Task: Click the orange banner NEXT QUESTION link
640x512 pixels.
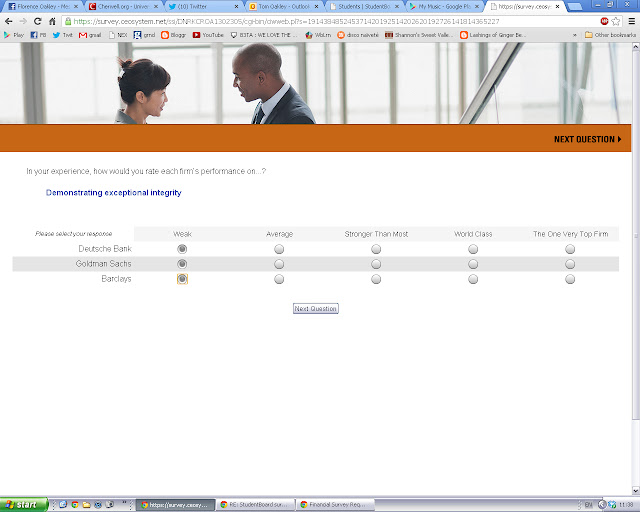Action: click(587, 139)
